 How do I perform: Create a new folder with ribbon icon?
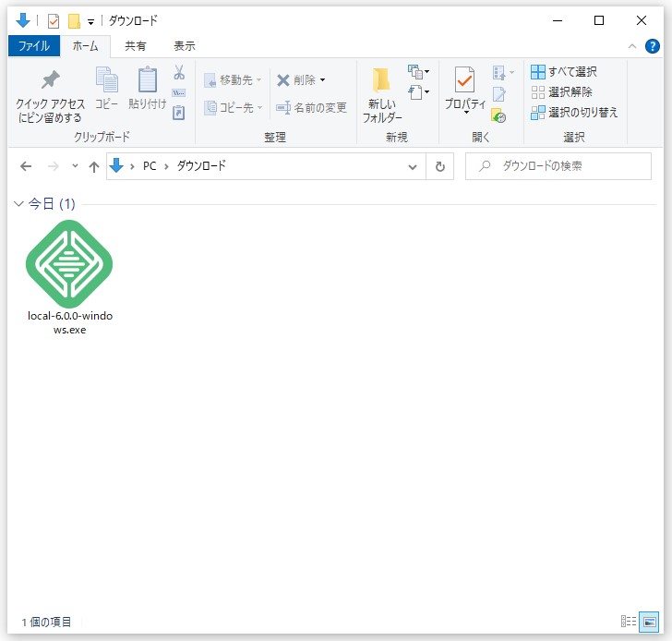tap(381, 83)
